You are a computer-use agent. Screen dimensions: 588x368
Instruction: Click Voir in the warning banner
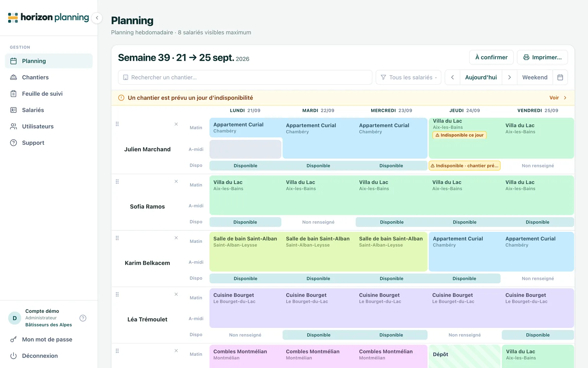[x=558, y=98]
